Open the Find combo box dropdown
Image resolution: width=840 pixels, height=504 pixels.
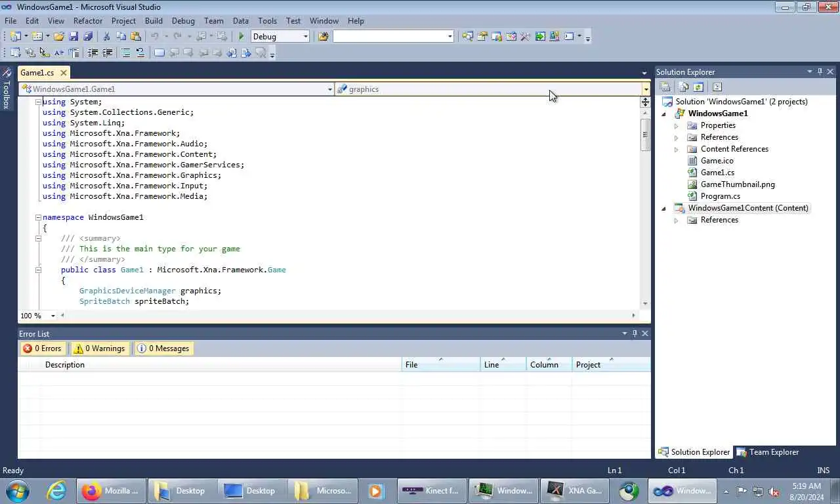[x=450, y=37]
